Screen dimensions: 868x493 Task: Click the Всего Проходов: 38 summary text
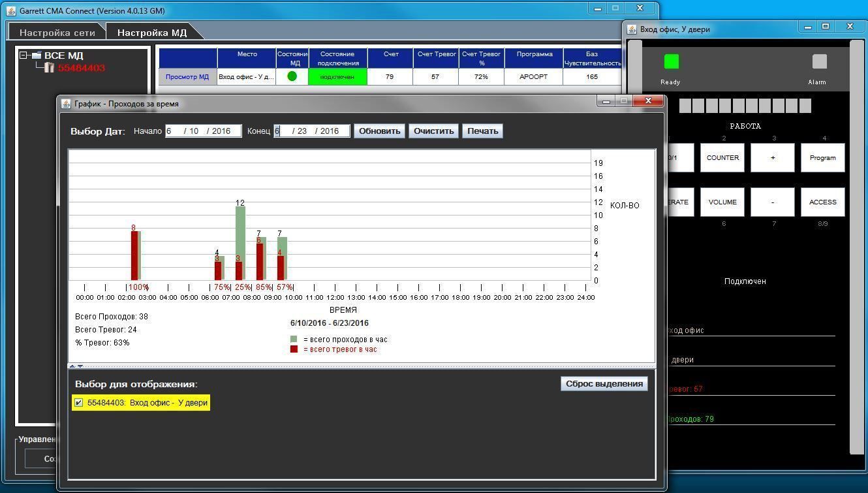point(112,317)
